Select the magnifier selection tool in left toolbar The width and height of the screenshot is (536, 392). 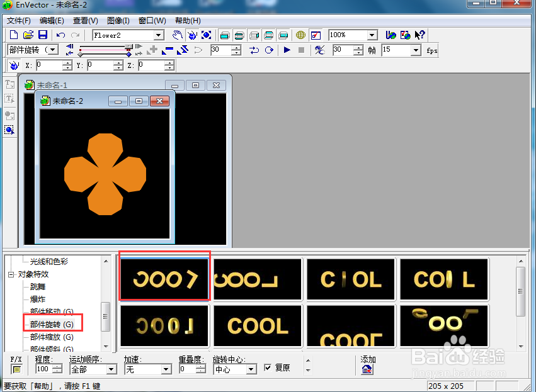[x=9, y=130]
